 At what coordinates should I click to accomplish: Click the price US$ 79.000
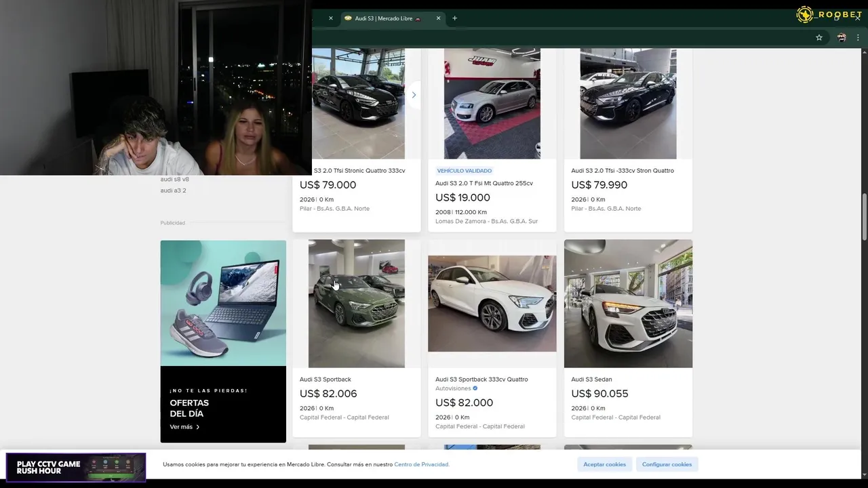pos(328,185)
